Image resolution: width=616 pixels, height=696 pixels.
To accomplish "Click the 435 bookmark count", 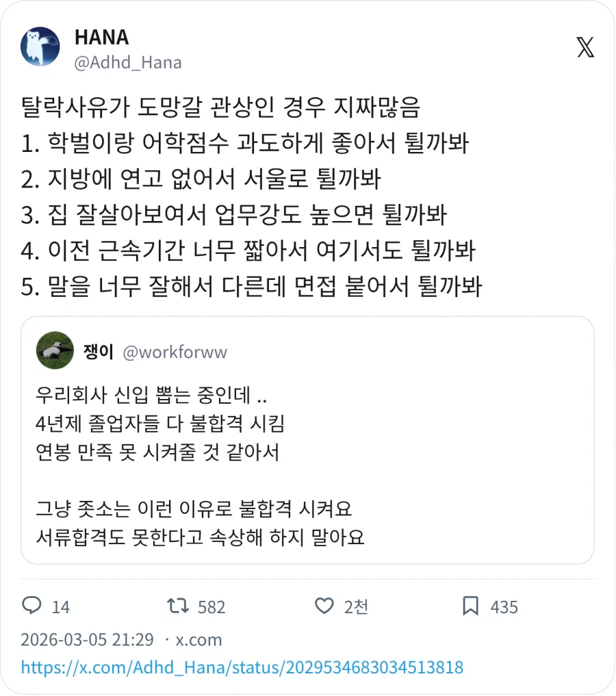I will 504,606.
